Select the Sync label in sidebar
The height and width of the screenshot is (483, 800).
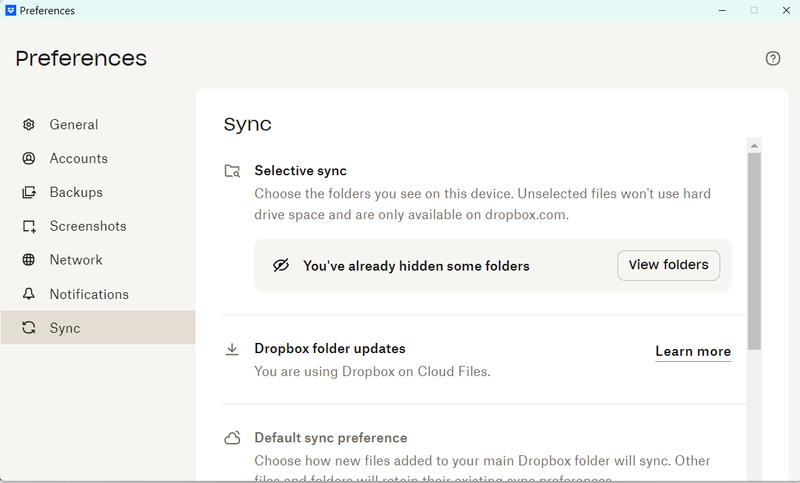[x=65, y=328]
